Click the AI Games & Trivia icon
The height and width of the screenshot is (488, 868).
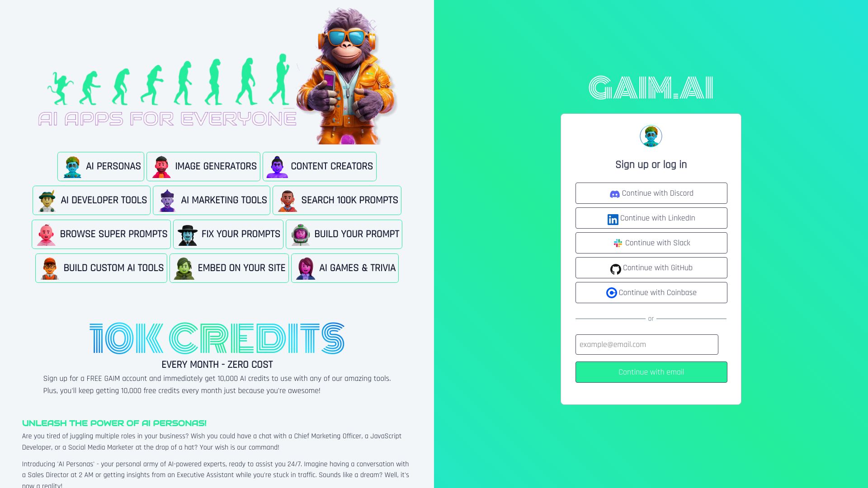coord(305,268)
